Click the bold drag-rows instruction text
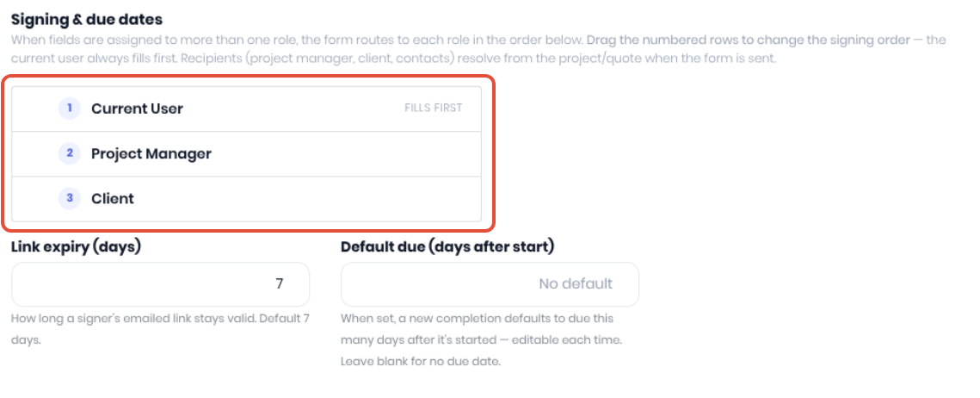 pos(749,40)
